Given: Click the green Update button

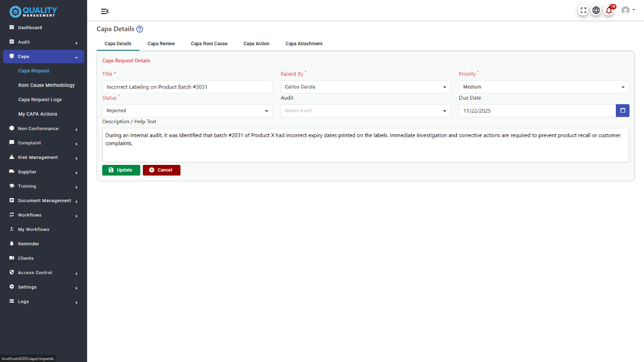Looking at the screenshot, I should [121, 170].
